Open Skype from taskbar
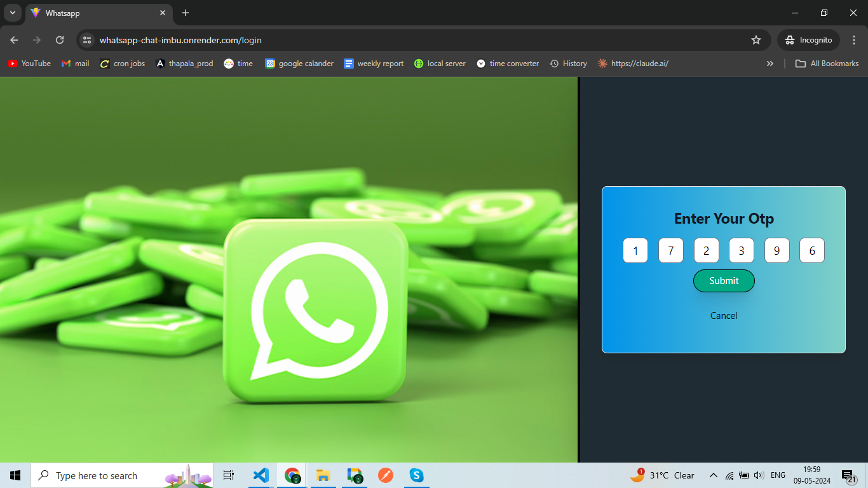Image resolution: width=868 pixels, height=488 pixels. tap(416, 475)
